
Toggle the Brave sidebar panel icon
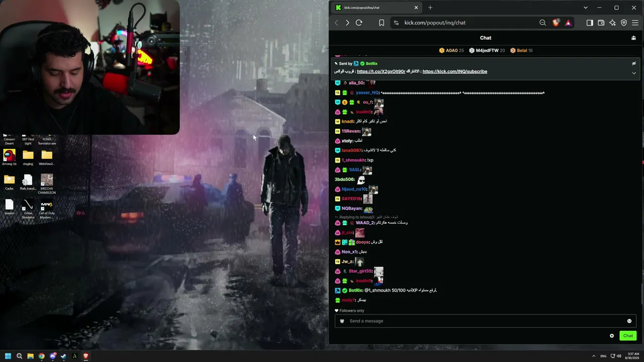coord(590,23)
